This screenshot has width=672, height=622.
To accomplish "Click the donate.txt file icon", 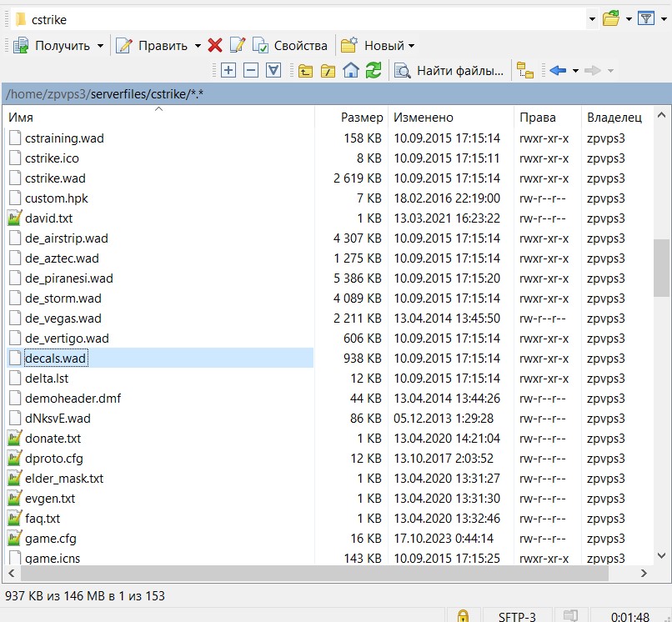I will pyautogui.click(x=14, y=438).
